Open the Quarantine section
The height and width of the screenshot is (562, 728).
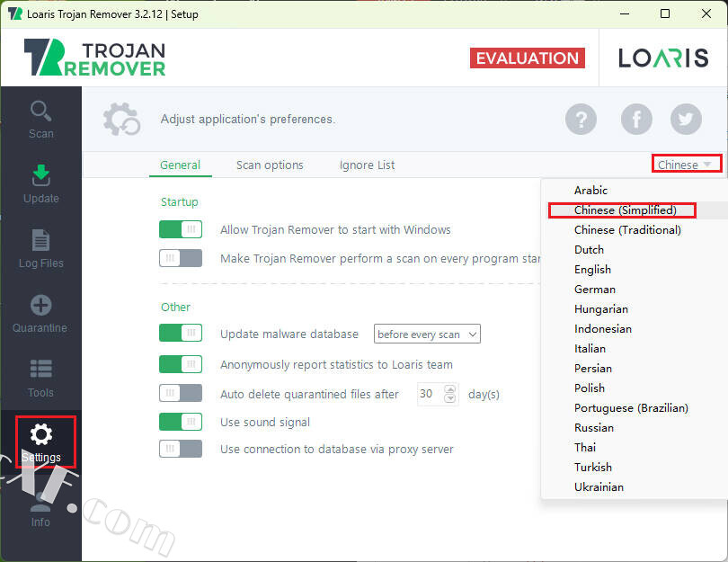tap(40, 313)
